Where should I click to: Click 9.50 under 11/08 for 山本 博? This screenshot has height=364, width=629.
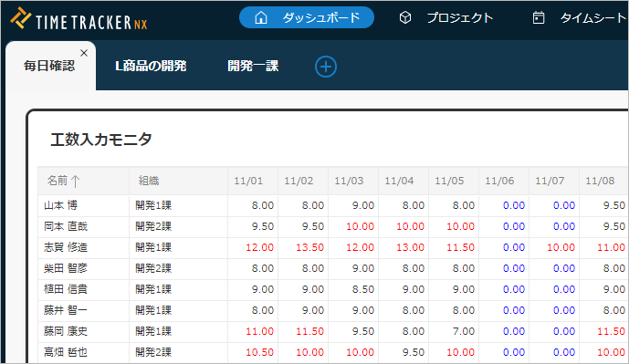click(614, 205)
